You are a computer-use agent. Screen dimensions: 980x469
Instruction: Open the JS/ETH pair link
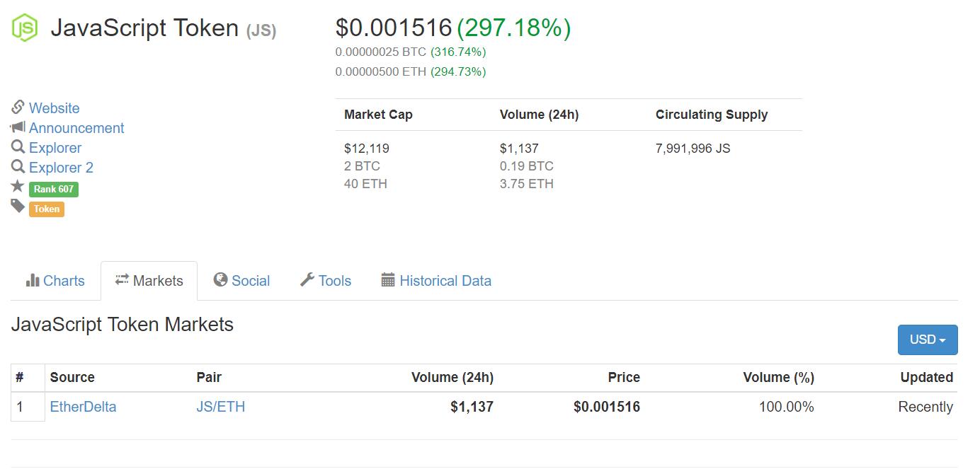[x=220, y=407]
